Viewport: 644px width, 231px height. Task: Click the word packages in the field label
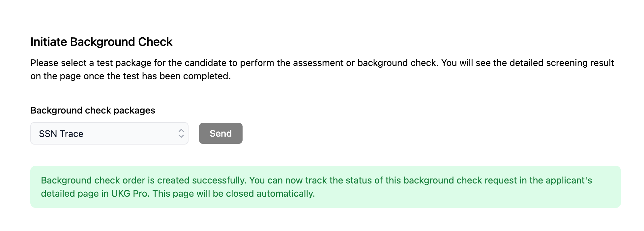click(x=134, y=110)
